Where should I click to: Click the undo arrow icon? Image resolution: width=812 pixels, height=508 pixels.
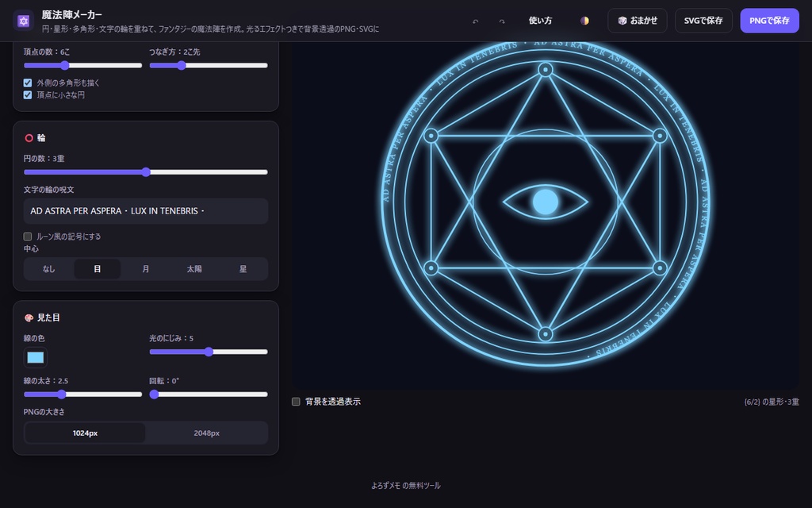click(476, 21)
